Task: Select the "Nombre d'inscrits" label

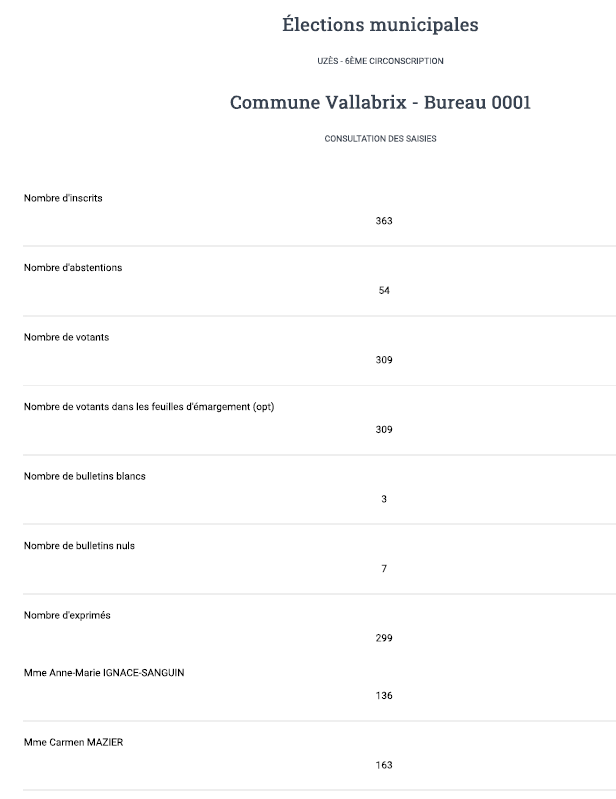Action: pos(63,198)
